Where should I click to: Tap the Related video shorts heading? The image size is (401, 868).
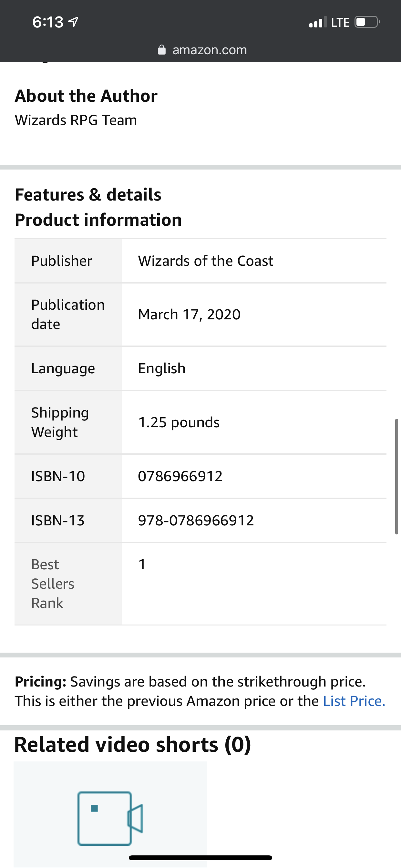coord(132,744)
